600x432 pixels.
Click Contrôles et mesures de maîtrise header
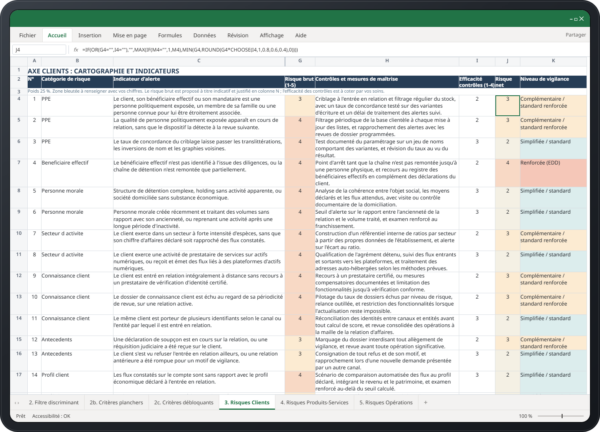[x=386, y=82]
